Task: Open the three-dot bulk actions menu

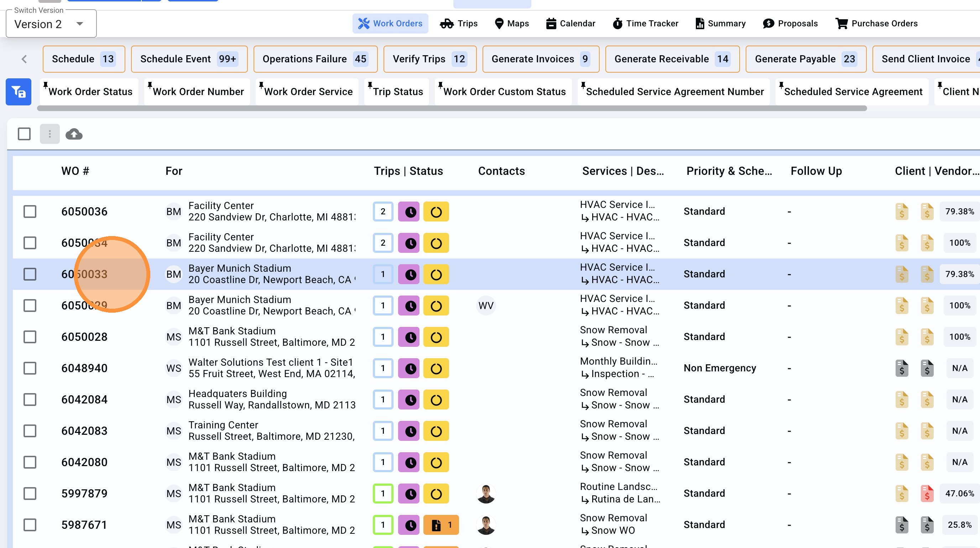Action: tap(49, 134)
